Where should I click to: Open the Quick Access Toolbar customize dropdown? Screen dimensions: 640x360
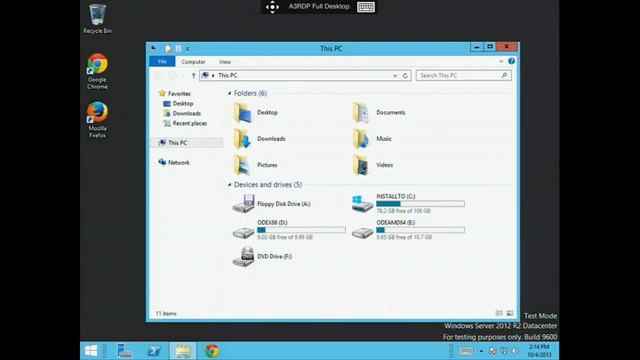[187, 49]
